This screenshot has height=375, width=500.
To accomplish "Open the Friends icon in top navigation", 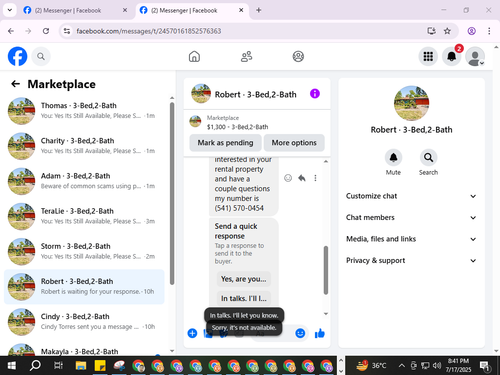I will 246,56.
